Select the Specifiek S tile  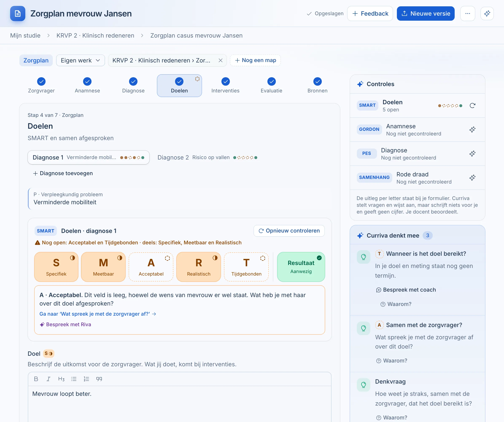click(x=56, y=267)
